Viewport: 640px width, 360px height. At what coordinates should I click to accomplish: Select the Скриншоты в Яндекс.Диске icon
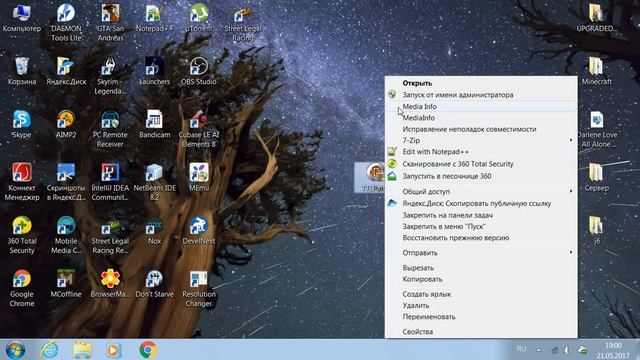point(66,182)
